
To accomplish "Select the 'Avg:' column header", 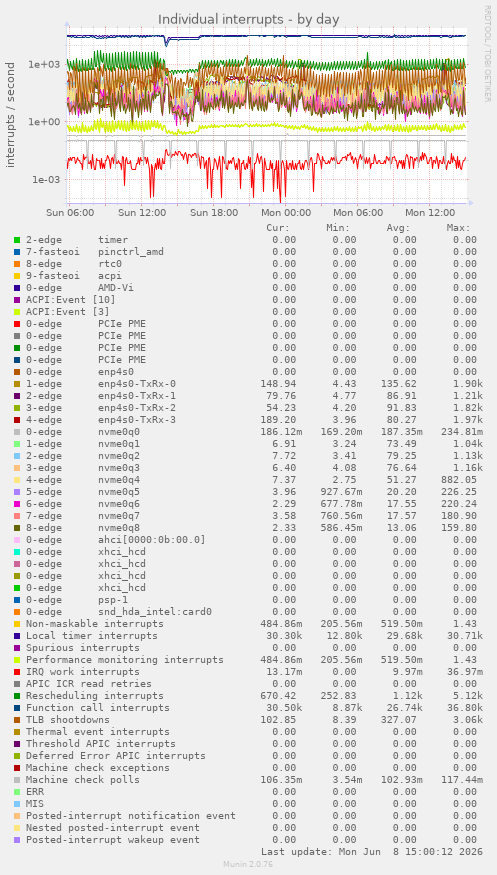I will coord(398,228).
